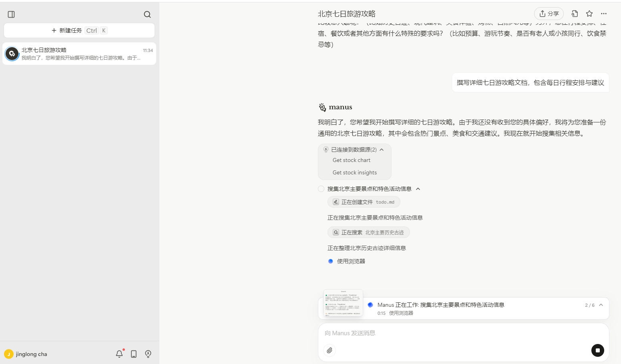
Task: Star the 北京七日旅游攻略 task
Action: tap(589, 13)
